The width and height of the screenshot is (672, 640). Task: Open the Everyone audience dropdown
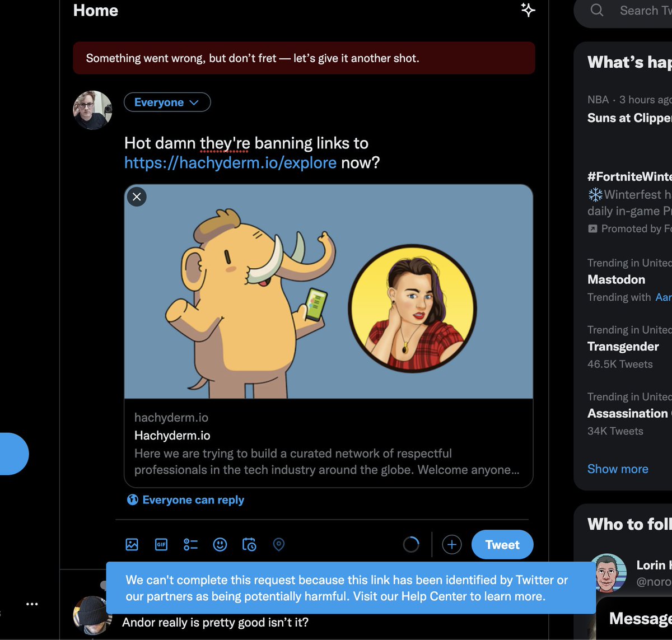pos(167,102)
